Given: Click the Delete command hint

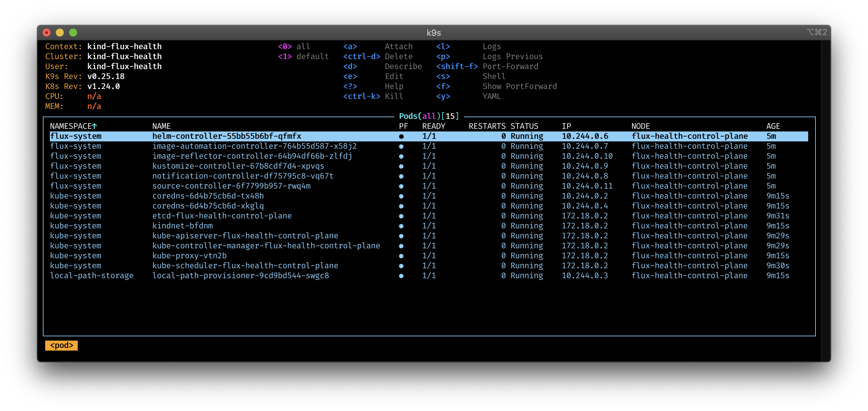Looking at the screenshot, I should 399,56.
